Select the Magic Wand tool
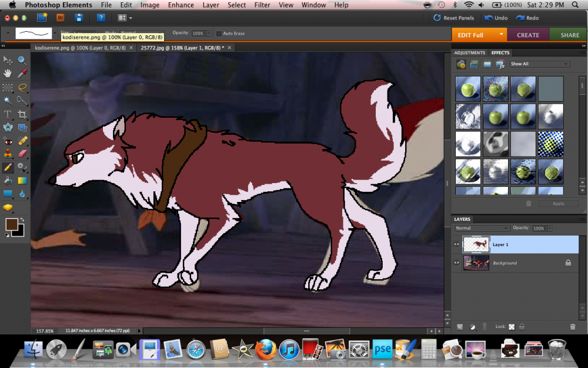The image size is (588, 368). pos(8,101)
